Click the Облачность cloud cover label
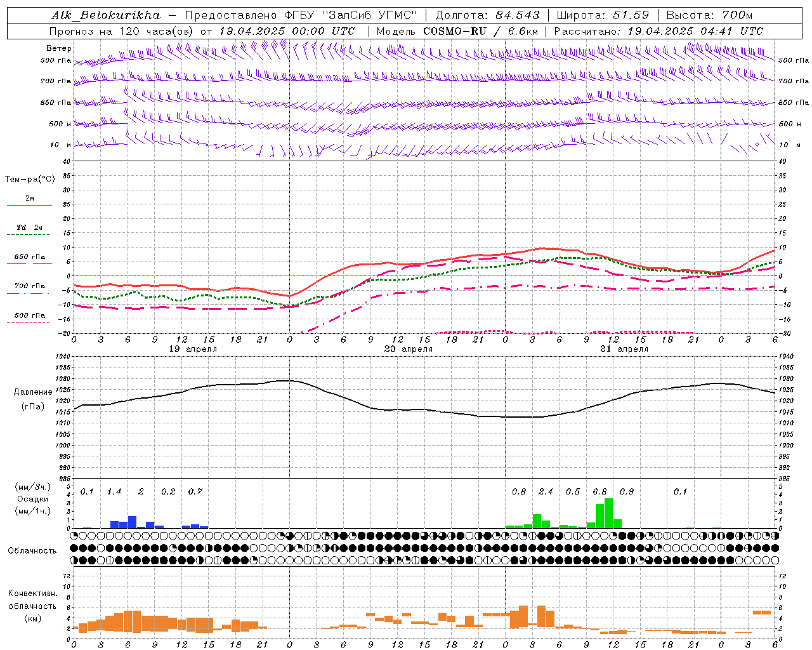Image resolution: width=812 pixels, height=650 pixels. pyautogui.click(x=32, y=551)
